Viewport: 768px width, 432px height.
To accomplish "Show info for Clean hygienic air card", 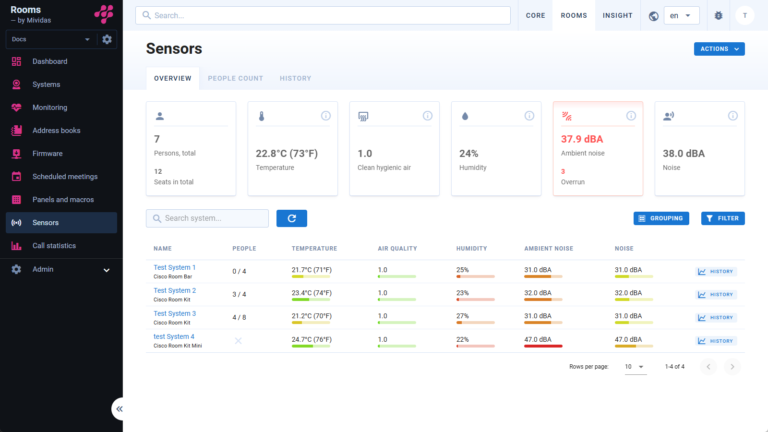I will click(428, 116).
